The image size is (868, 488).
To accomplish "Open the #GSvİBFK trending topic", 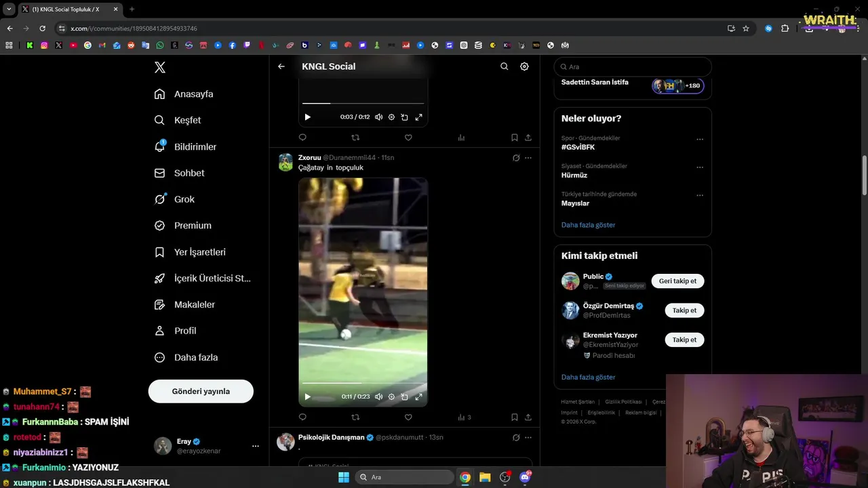I will [578, 147].
